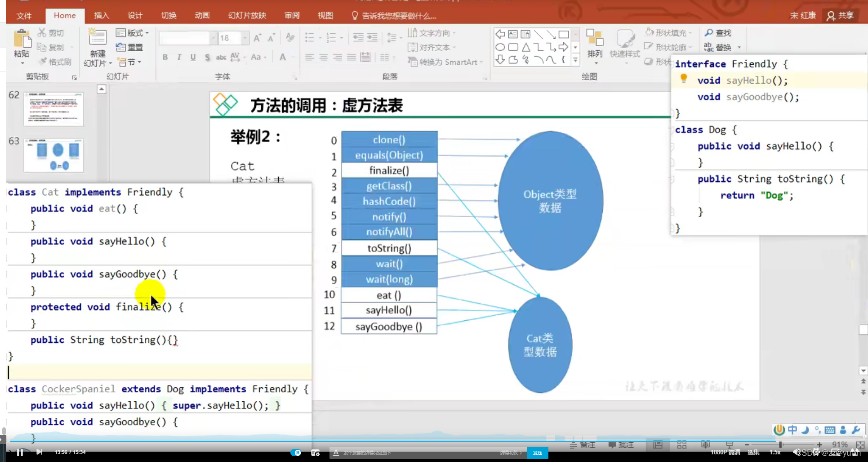This screenshot has width=868, height=462.
Task: Select the left arrow shape in gallery
Action: (x=500, y=34)
